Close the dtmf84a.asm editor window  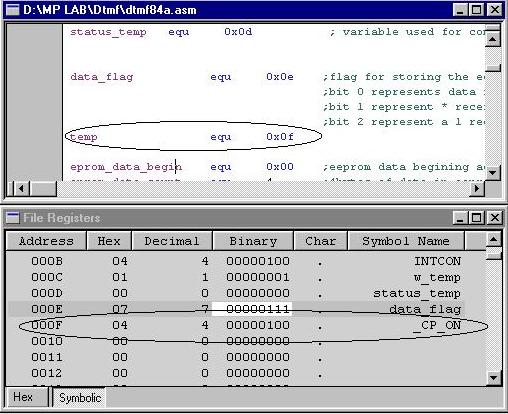pos(495,10)
